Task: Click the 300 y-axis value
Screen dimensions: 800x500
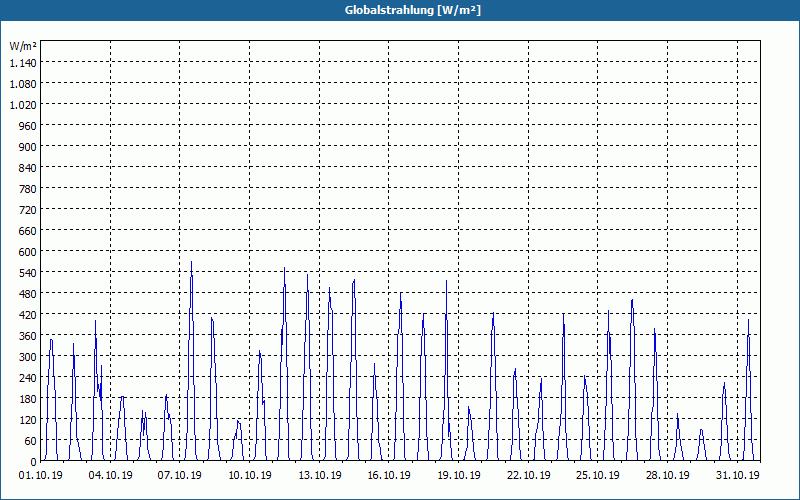Action: tap(28, 357)
